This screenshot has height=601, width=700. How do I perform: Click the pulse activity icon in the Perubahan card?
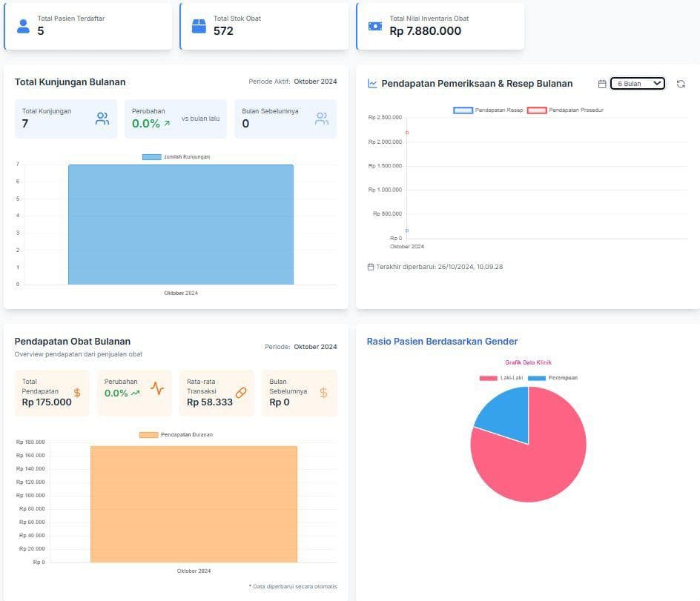pos(157,388)
